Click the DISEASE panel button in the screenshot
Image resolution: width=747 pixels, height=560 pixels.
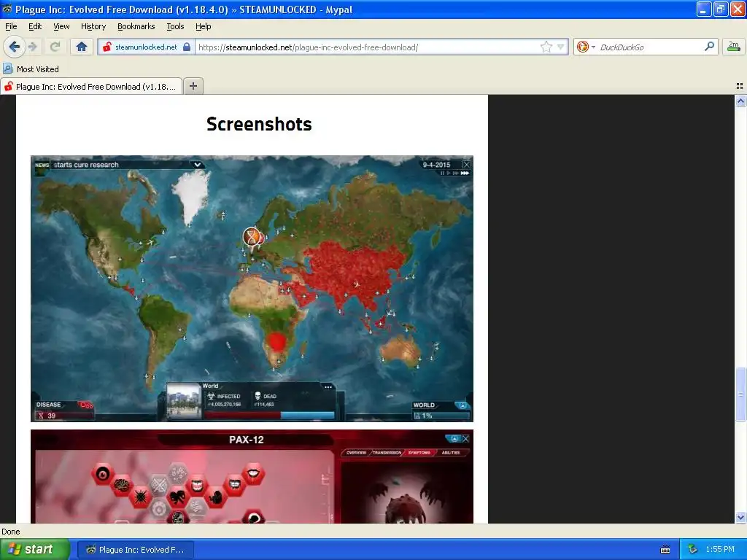[x=64, y=411]
